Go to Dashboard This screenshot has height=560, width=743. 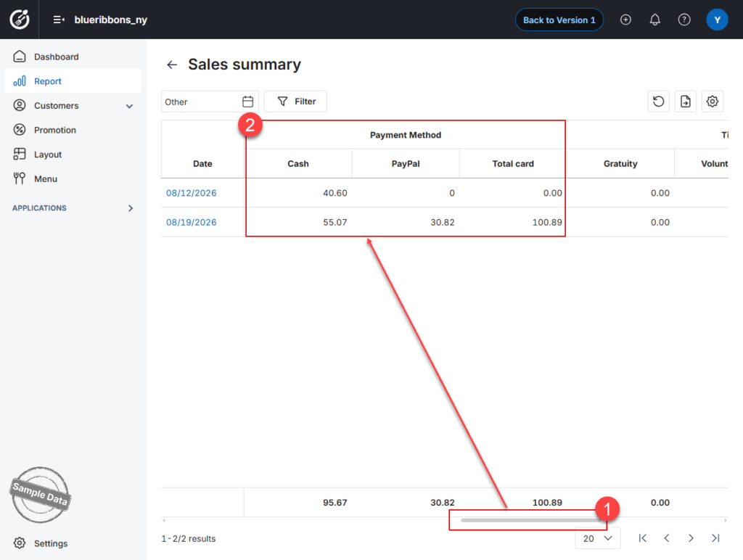pyautogui.click(x=73, y=57)
